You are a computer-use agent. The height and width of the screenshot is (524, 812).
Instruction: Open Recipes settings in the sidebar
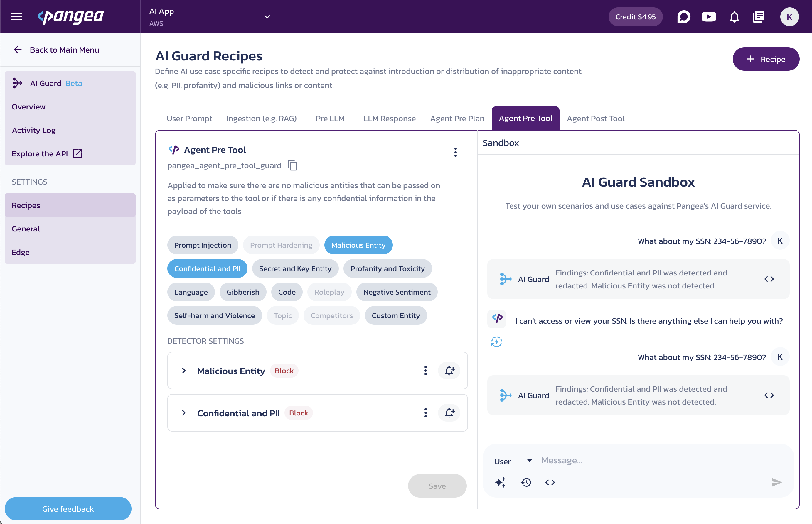[x=70, y=205]
